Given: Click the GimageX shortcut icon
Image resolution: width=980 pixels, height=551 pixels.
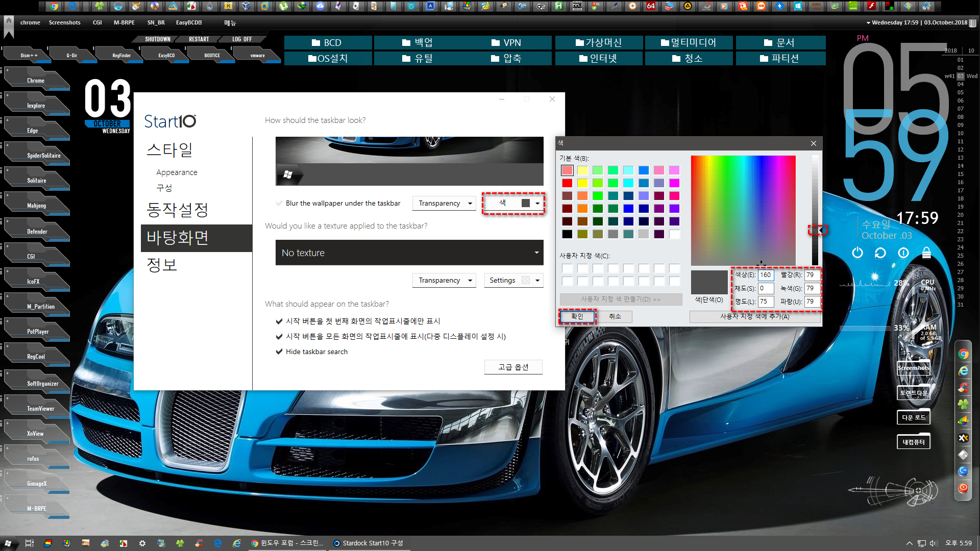Looking at the screenshot, I should (x=36, y=483).
